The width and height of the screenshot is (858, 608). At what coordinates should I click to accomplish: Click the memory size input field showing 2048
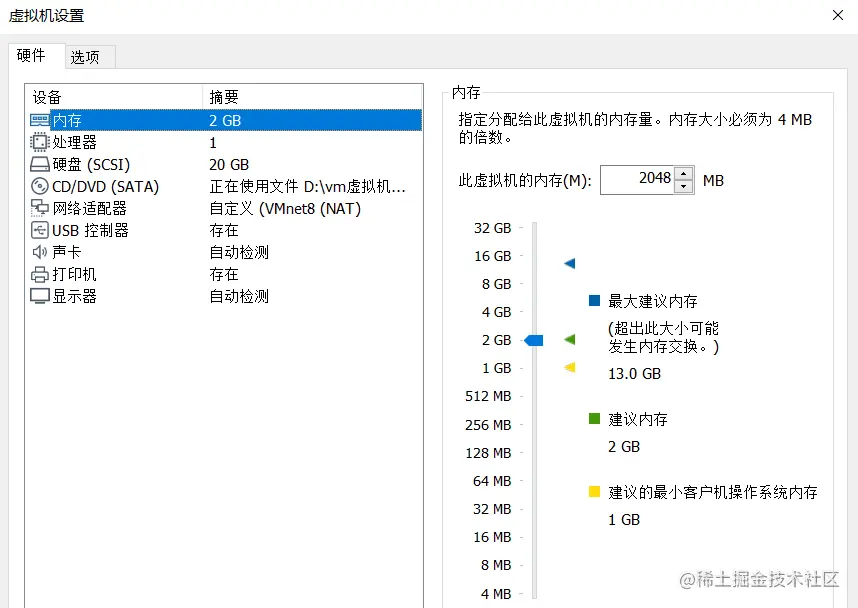click(637, 179)
